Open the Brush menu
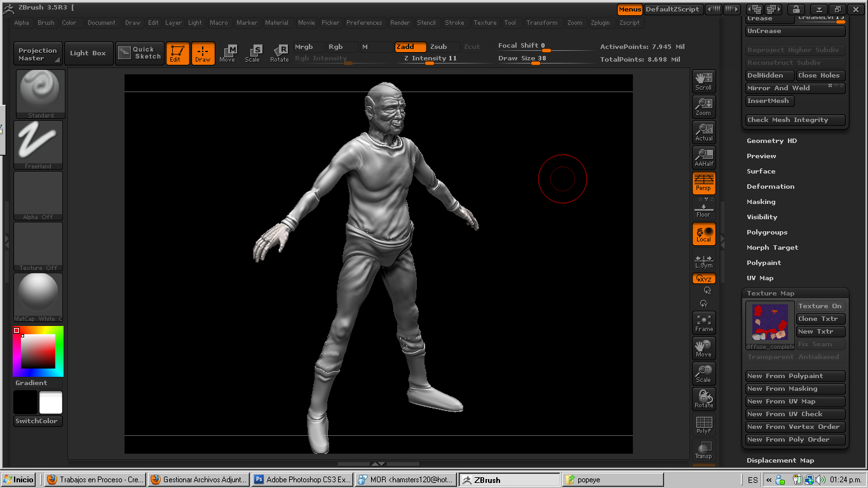Viewport: 868px width, 488px height. (x=46, y=23)
